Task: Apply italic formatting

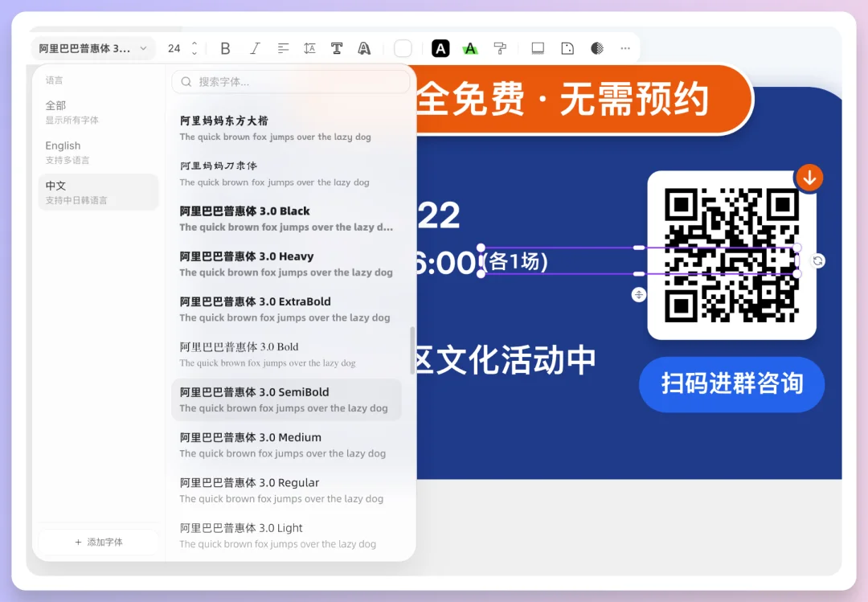Action: point(255,47)
